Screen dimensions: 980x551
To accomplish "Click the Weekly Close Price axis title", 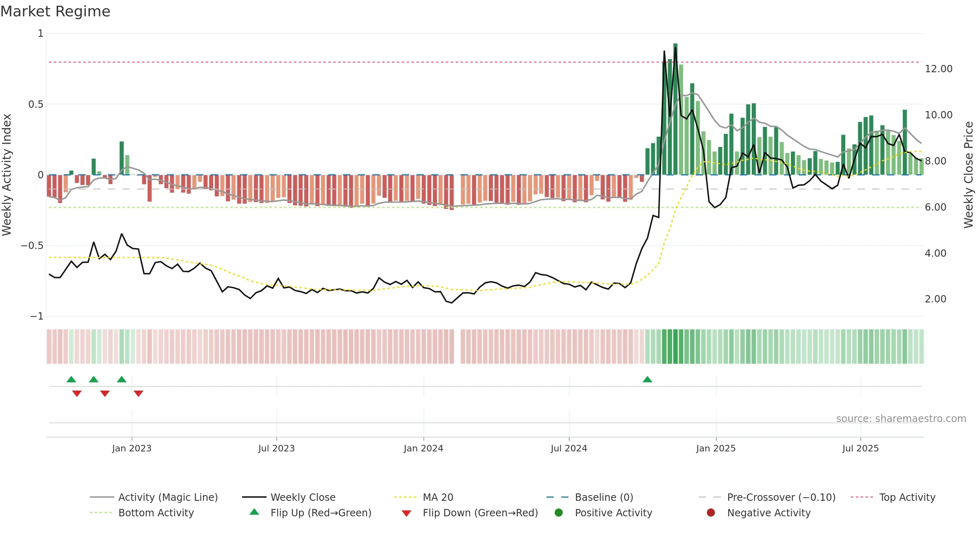I will [969, 175].
